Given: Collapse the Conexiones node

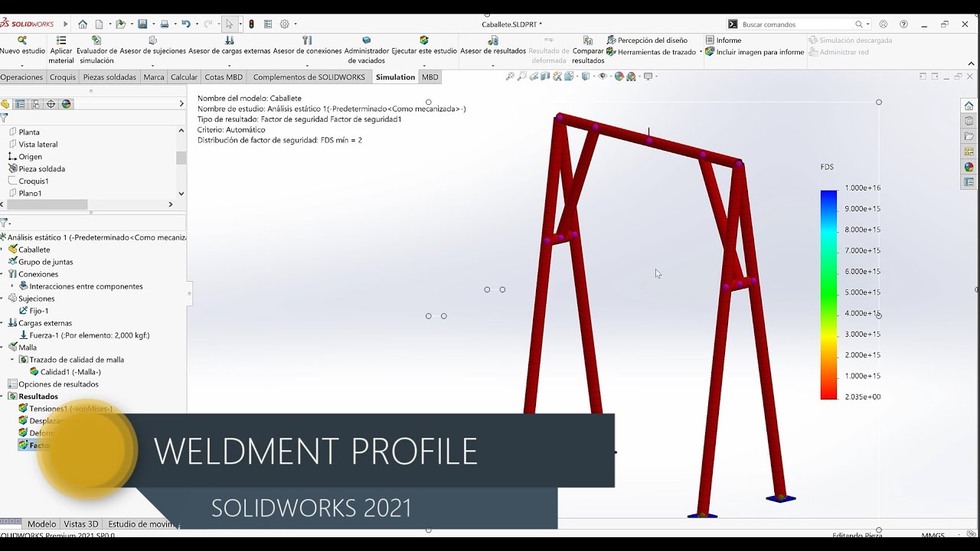Looking at the screenshot, I should point(2,274).
